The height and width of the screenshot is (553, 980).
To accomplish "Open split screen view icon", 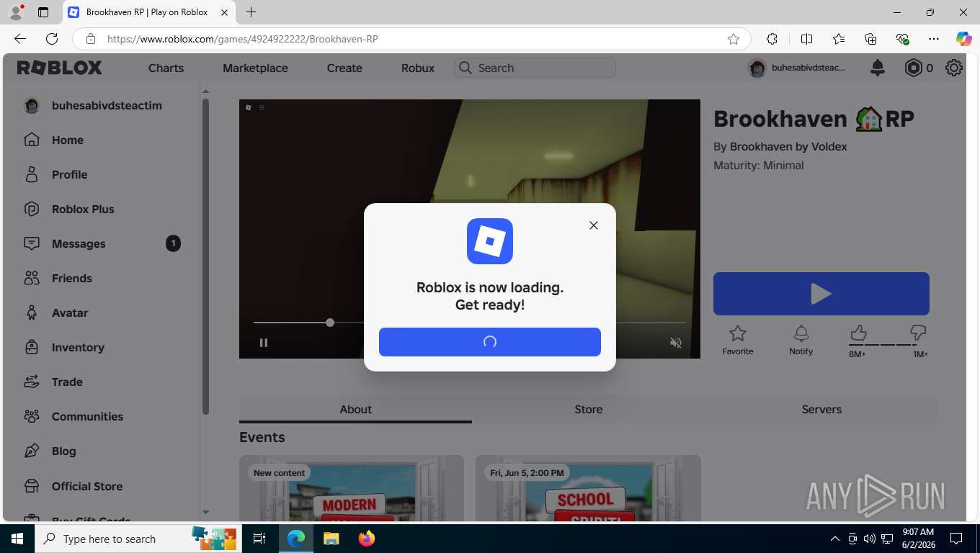I will tap(807, 39).
